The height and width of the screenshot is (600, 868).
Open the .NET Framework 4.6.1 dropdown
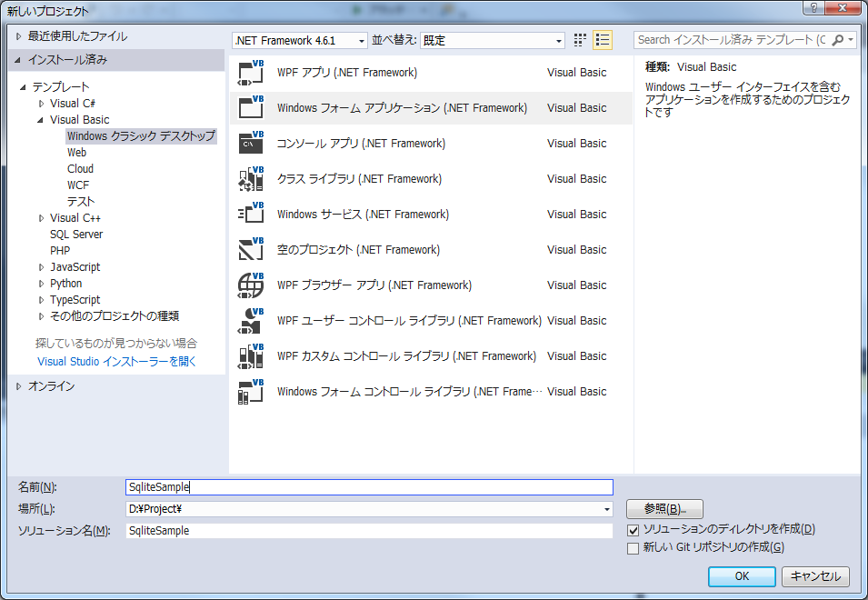[362, 40]
